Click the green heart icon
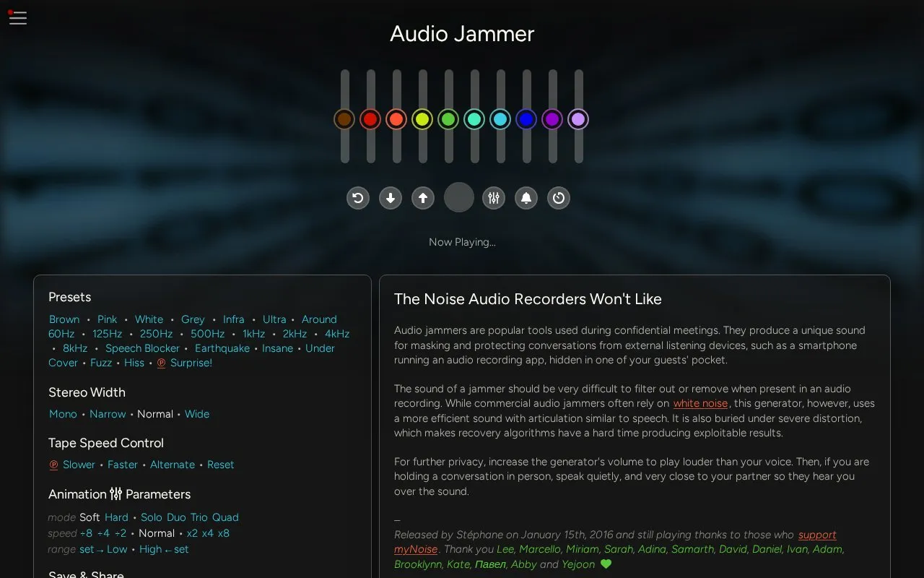 click(x=606, y=564)
